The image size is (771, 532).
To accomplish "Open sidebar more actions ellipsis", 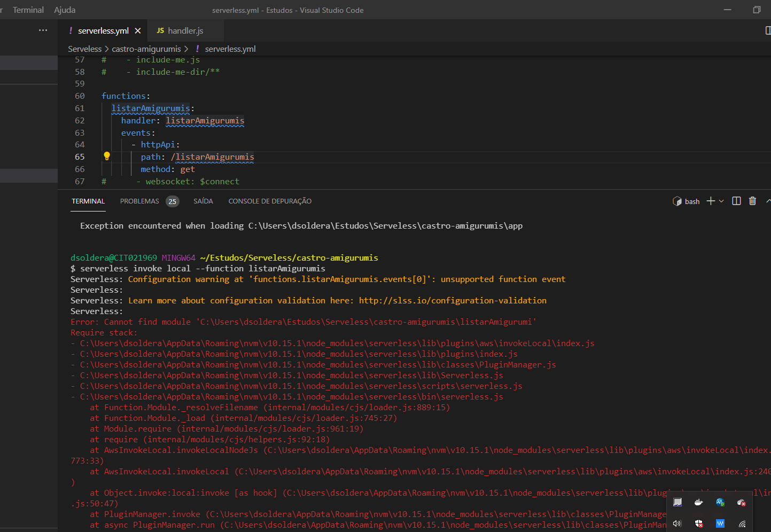I will click(43, 30).
